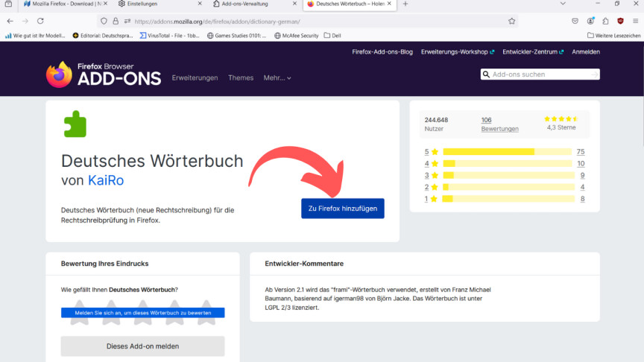Open the Themes section

pyautogui.click(x=241, y=77)
